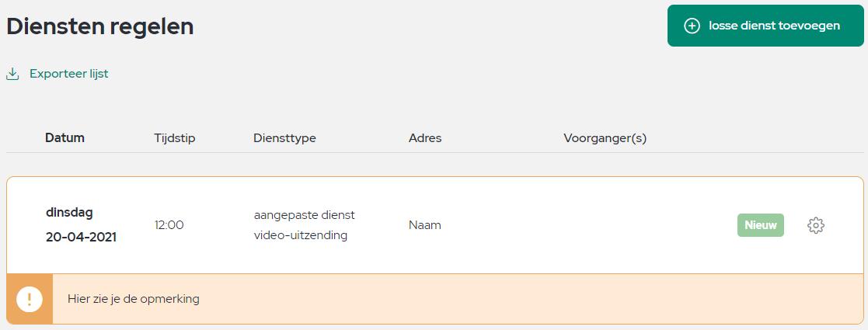Click the losse dienst toevoegen button
This screenshot has width=868, height=330.
coord(765,26)
